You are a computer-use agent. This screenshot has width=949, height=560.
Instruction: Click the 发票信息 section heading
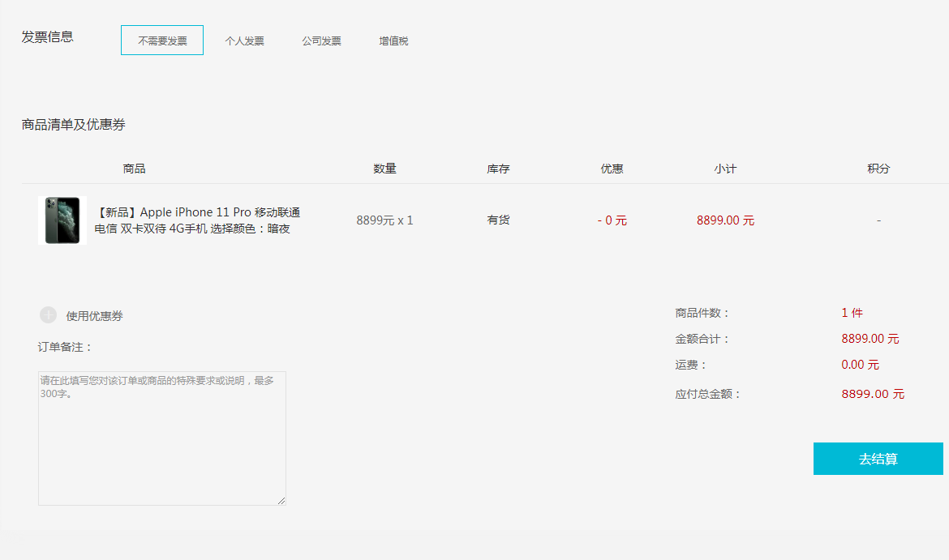point(47,37)
